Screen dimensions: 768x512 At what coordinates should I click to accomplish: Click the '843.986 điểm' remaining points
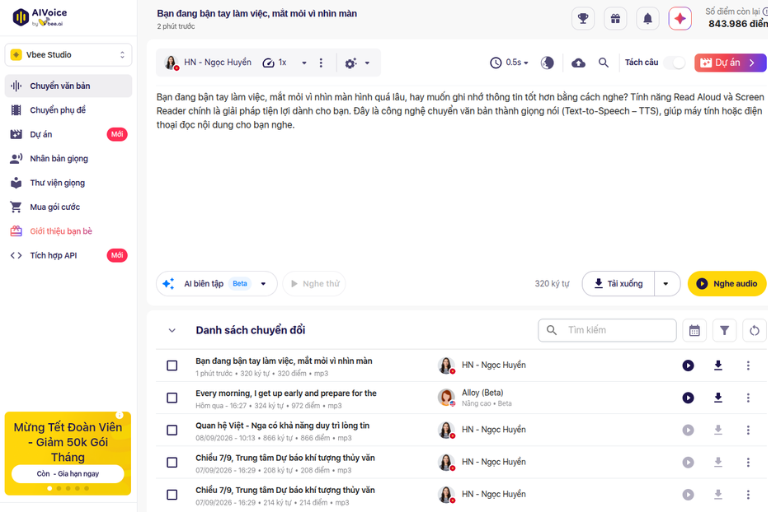[738, 24]
